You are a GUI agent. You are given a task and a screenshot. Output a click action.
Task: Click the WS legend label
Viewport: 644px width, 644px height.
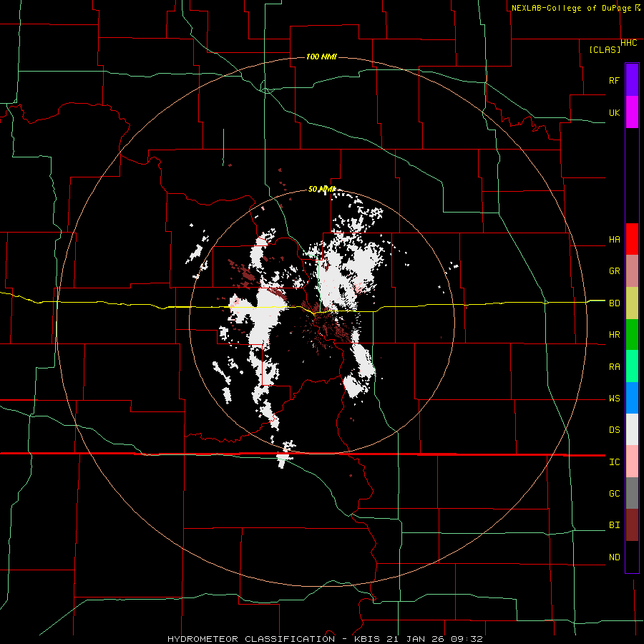click(x=614, y=399)
